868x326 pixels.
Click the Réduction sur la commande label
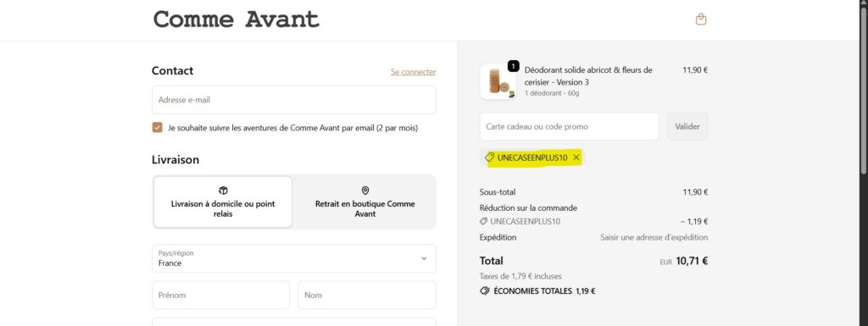tap(529, 208)
